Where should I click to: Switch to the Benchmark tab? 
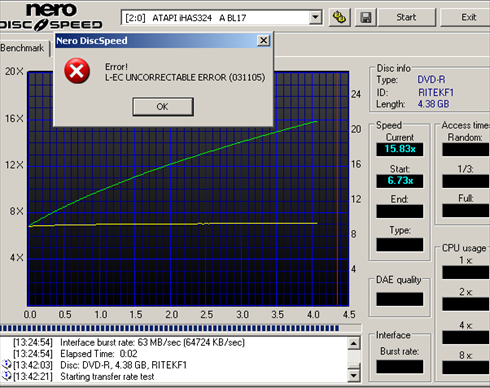[x=23, y=48]
